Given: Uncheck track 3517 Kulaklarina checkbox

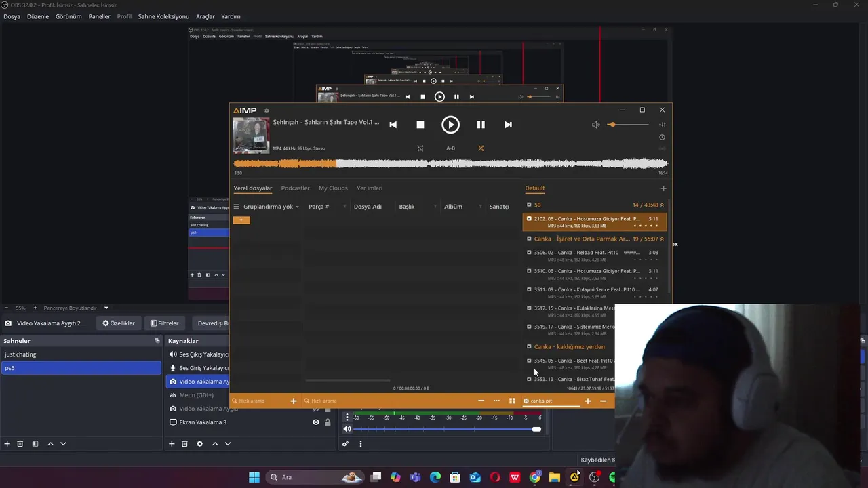Looking at the screenshot, I should [529, 308].
